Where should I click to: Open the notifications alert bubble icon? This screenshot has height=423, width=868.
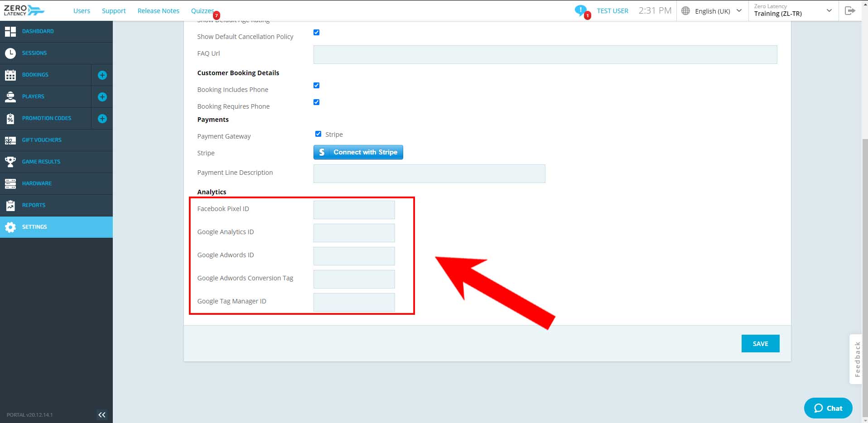[x=580, y=10]
